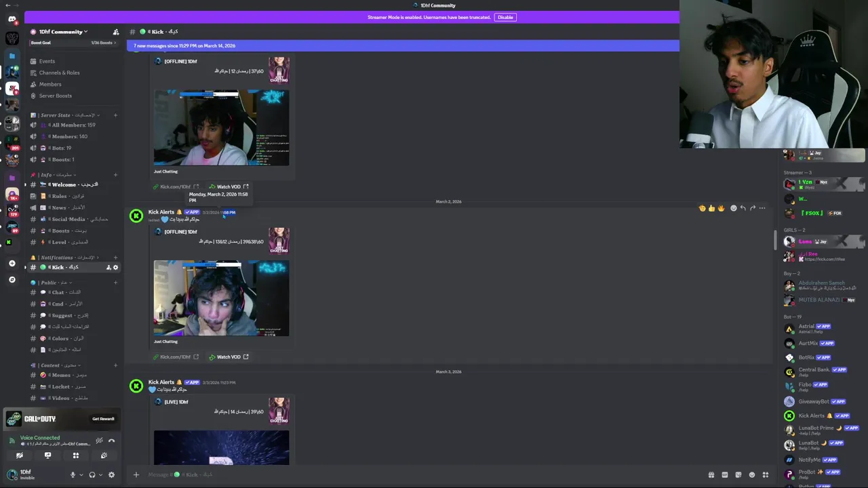Open more options on hovered message

pos(762,208)
